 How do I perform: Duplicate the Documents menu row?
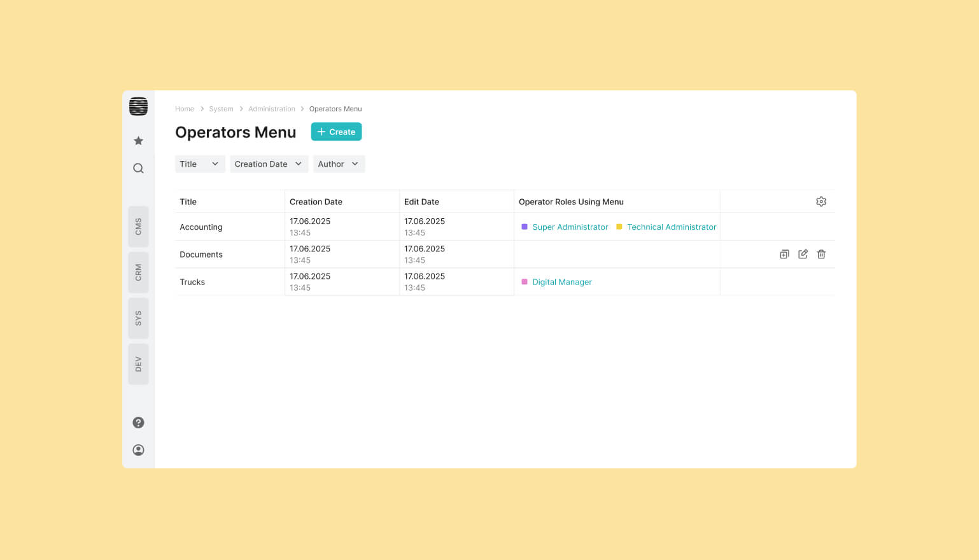784,255
